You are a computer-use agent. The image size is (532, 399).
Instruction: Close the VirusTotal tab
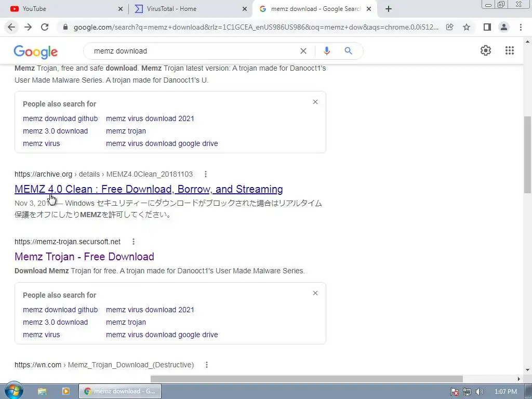(245, 9)
